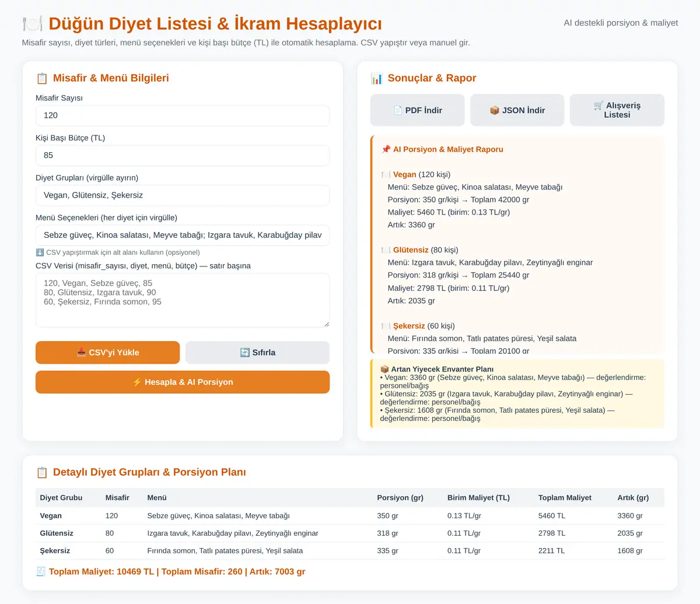This screenshot has height=604, width=700.
Task: Edit the Diyet Grupları input field
Action: click(x=183, y=195)
